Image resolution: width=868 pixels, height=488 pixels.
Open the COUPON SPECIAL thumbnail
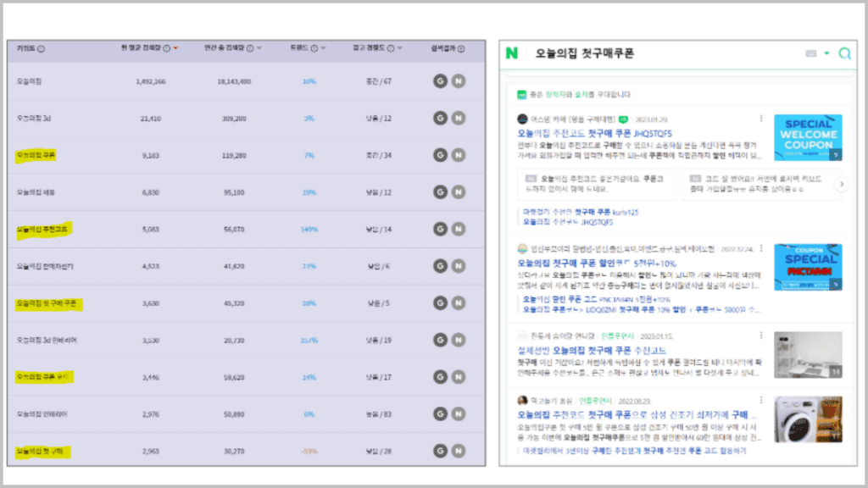808,267
